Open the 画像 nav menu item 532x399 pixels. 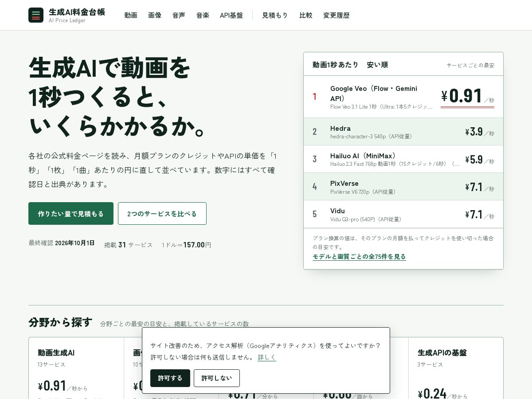tap(155, 15)
